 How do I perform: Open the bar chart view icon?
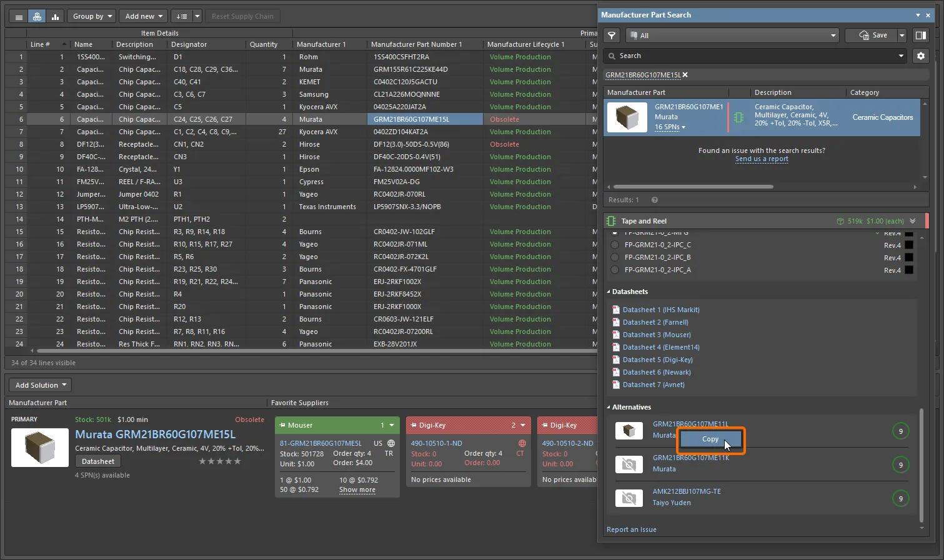55,17
